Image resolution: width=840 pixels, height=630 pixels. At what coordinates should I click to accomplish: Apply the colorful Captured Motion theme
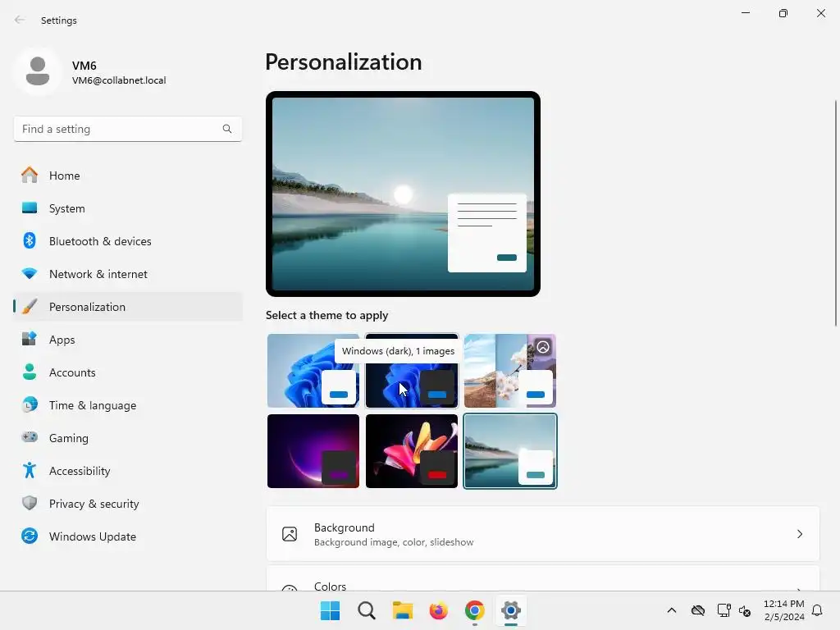point(412,451)
